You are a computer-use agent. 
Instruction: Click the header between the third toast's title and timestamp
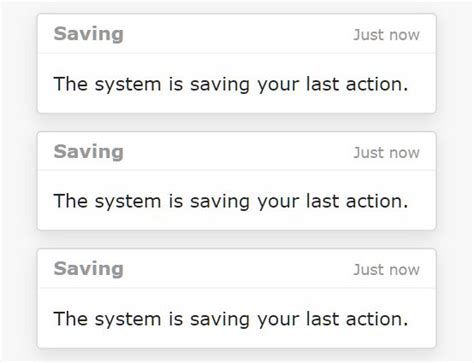238,269
